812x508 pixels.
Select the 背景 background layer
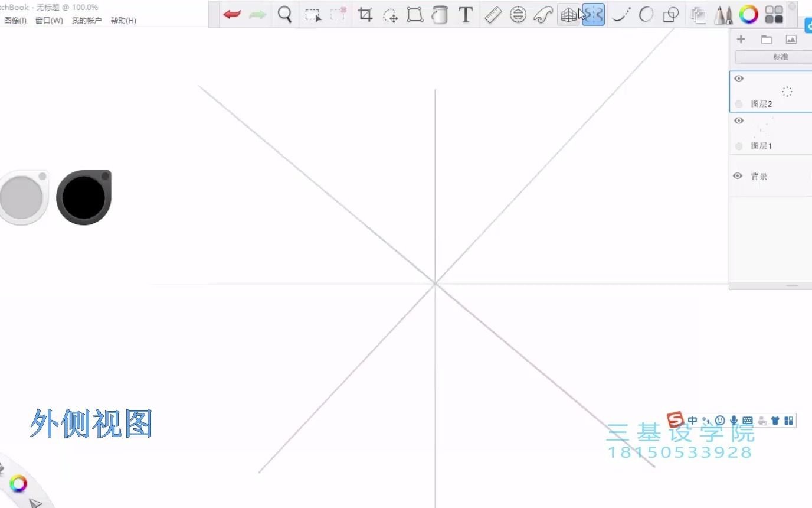click(771, 176)
